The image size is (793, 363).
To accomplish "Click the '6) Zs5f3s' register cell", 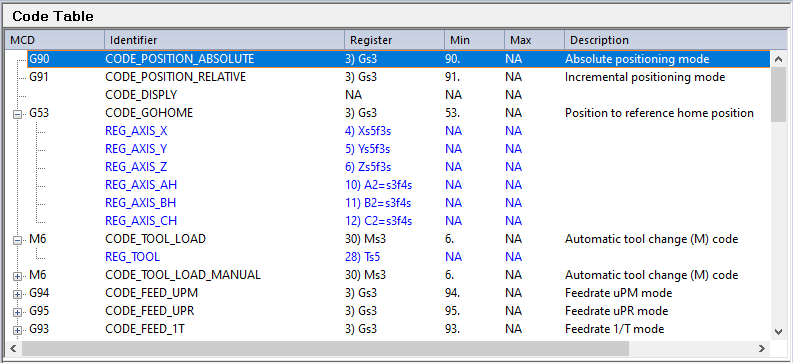I will point(368,167).
